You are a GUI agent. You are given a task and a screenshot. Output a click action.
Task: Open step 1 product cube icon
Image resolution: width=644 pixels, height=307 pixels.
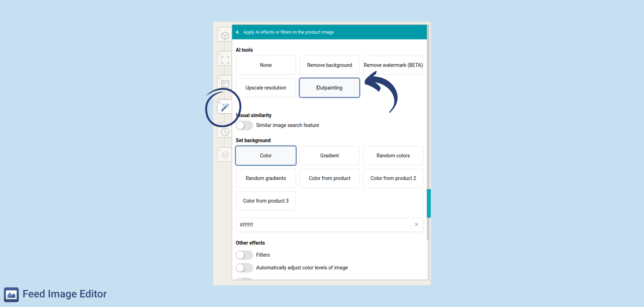225,35
